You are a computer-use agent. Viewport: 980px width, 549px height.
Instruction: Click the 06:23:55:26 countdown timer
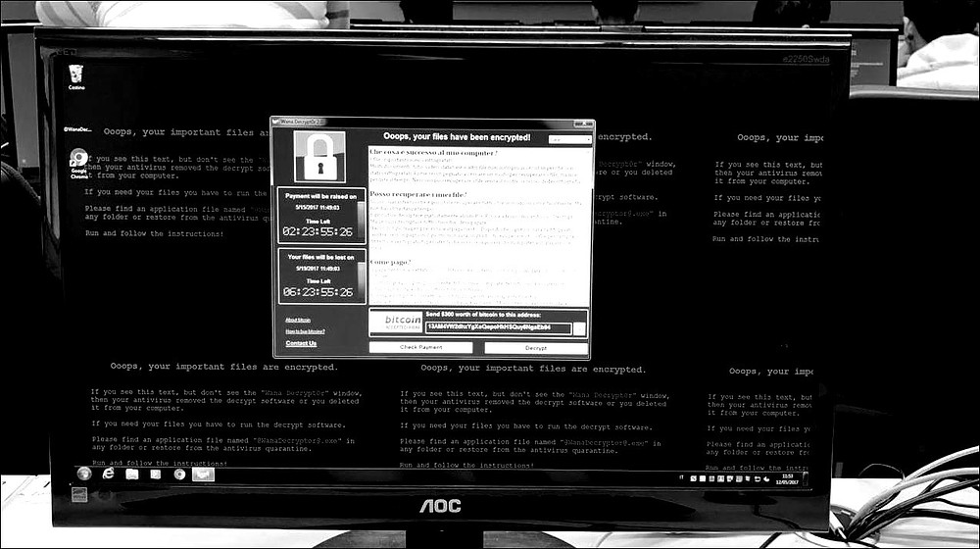point(318,291)
